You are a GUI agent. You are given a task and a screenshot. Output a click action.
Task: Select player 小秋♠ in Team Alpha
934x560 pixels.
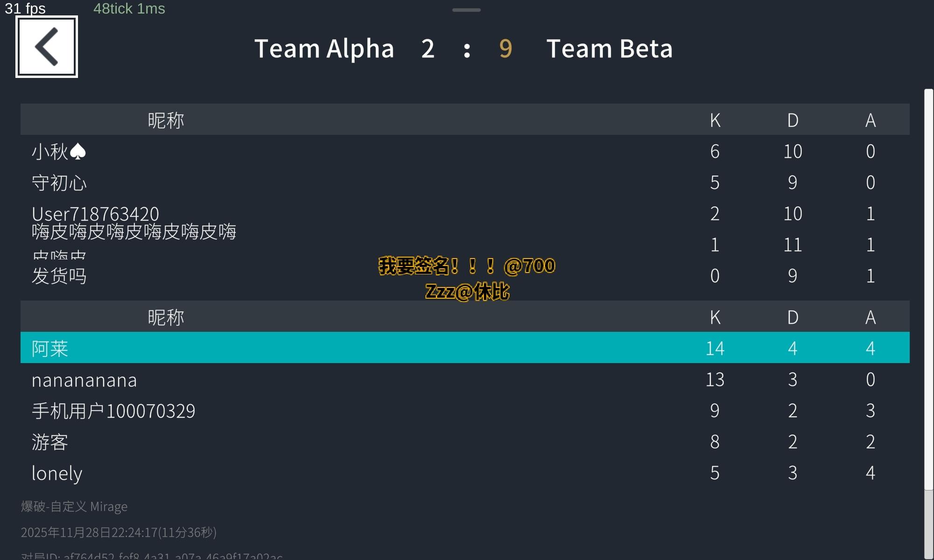(x=59, y=152)
